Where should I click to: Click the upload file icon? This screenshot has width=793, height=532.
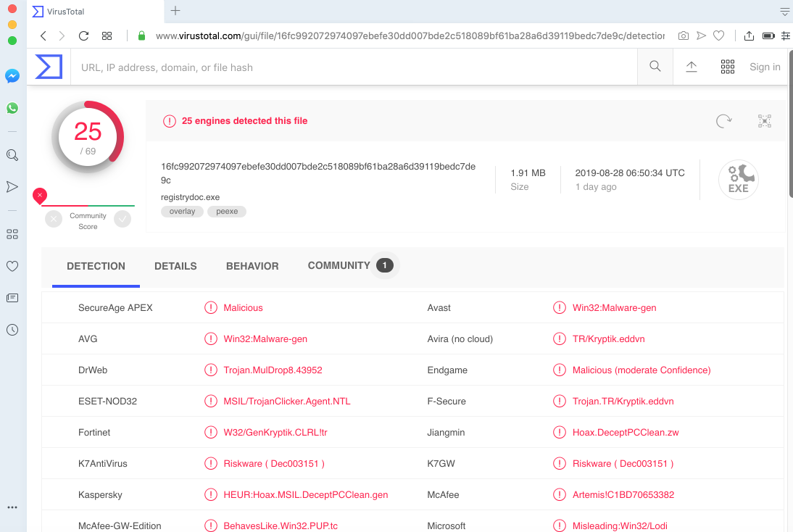pos(692,67)
